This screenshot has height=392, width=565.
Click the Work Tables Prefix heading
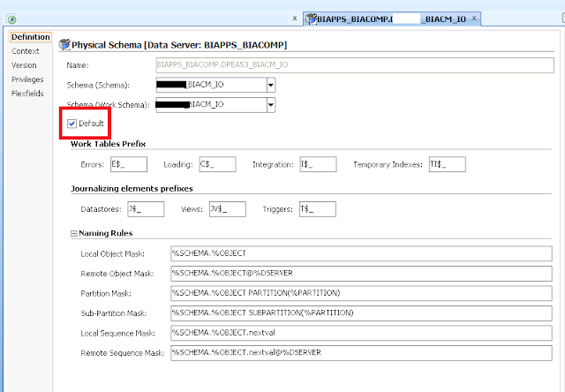tap(108, 144)
